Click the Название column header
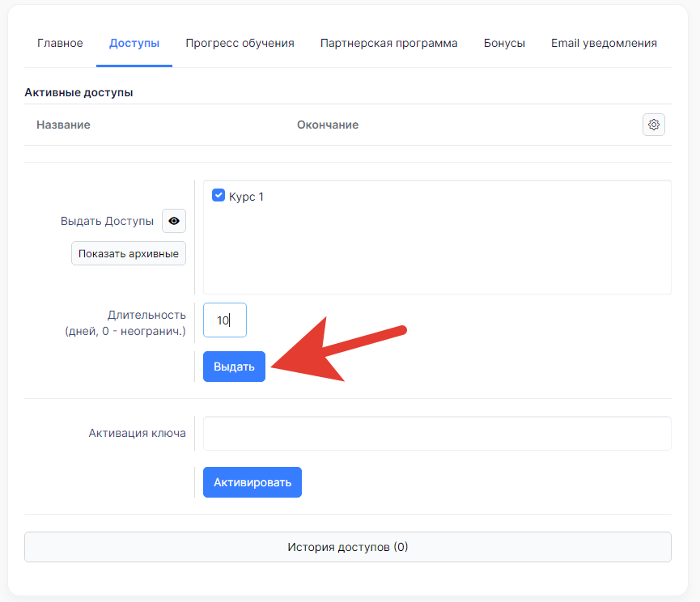Viewport: 700px width, 602px height. click(63, 125)
